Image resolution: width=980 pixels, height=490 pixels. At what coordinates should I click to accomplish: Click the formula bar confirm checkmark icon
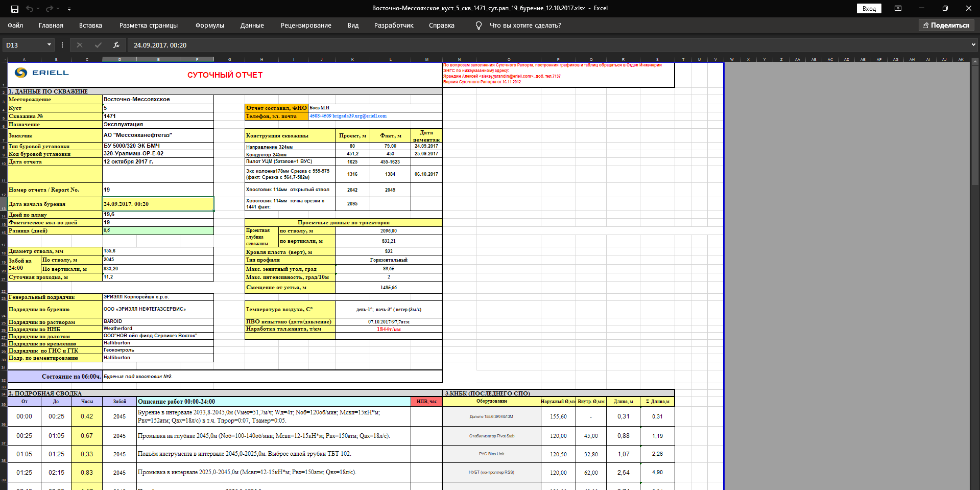98,45
